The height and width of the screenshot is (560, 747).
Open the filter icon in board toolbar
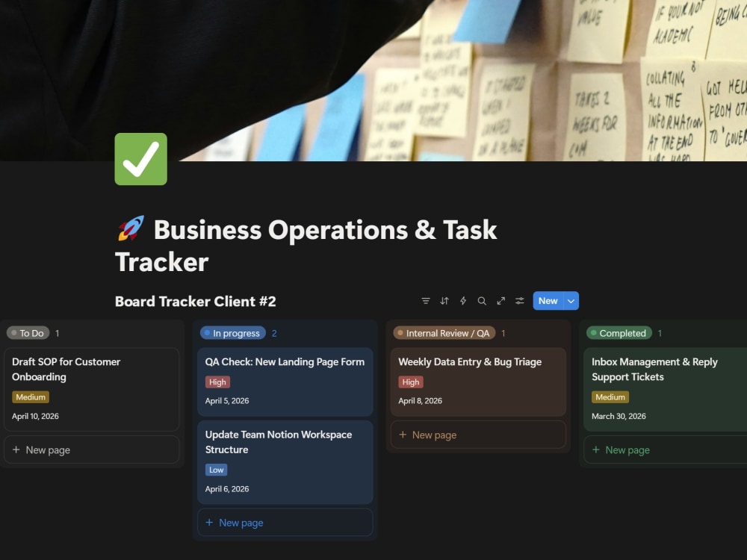pos(426,301)
